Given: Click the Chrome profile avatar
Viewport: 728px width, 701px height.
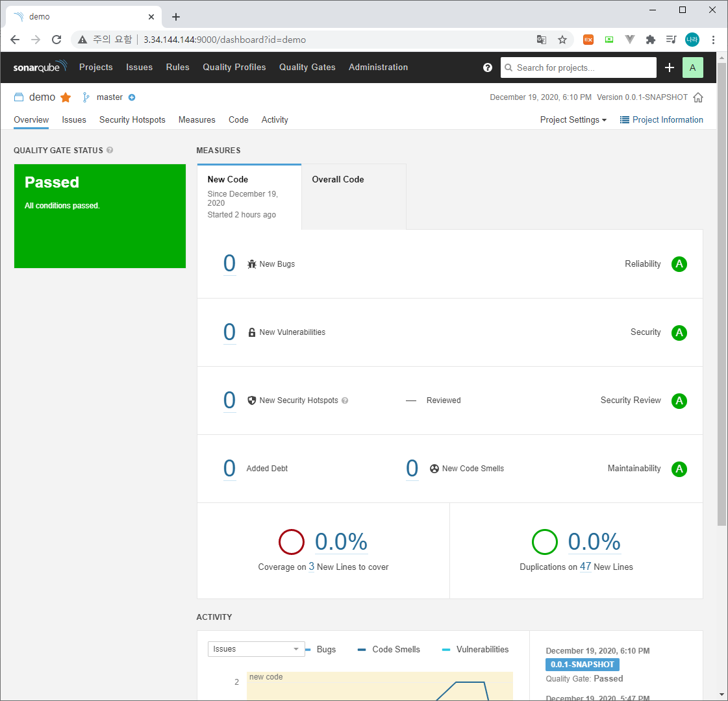Looking at the screenshot, I should click(x=692, y=40).
